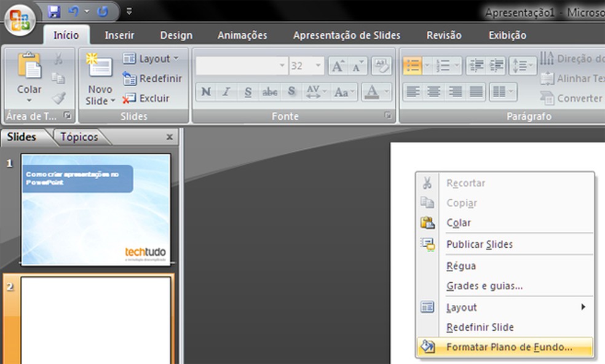Align text right
This screenshot has height=364, width=605.
point(455,92)
